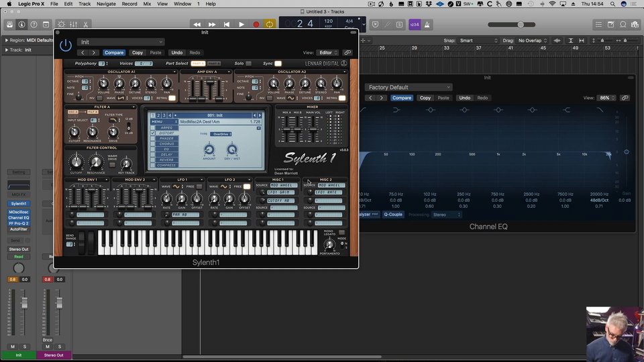Toggle the metronome click button

pos(427,25)
